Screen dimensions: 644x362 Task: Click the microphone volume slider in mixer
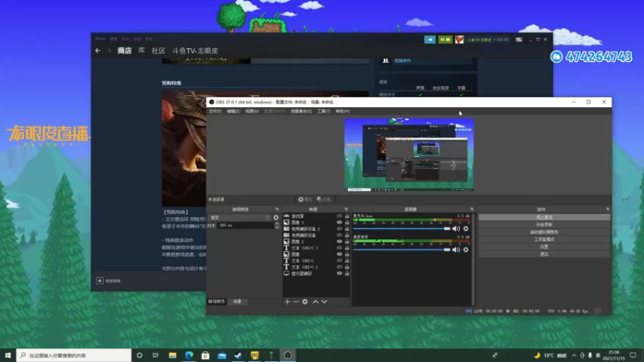(x=402, y=228)
